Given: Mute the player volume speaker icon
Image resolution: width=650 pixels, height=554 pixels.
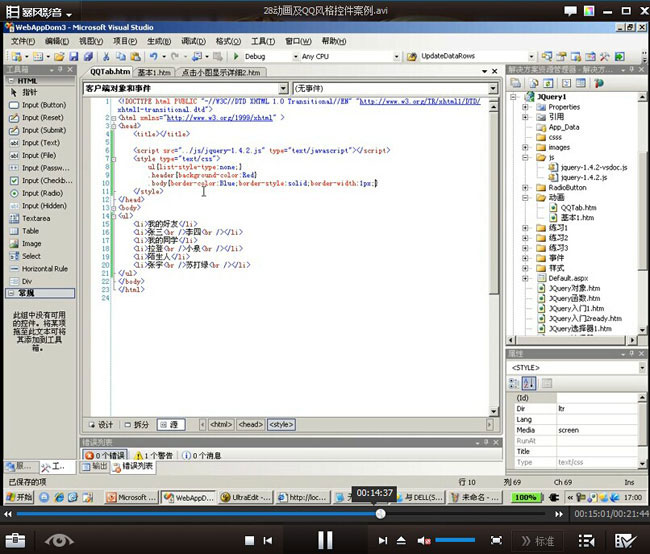Looking at the screenshot, I should tap(424, 540).
